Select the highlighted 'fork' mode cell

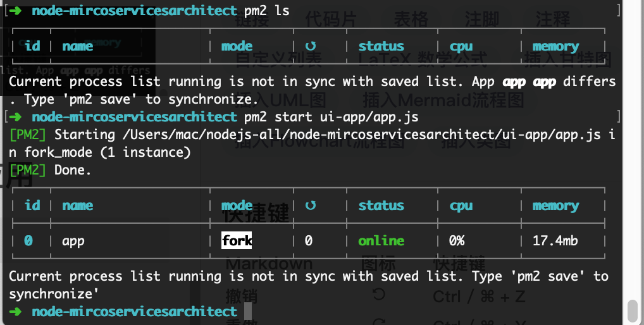point(237,240)
